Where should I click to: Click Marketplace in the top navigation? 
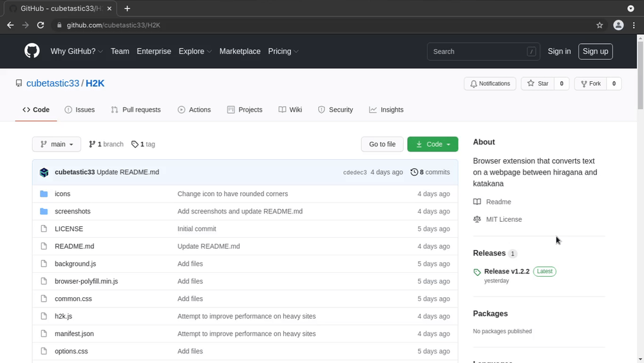point(240,52)
